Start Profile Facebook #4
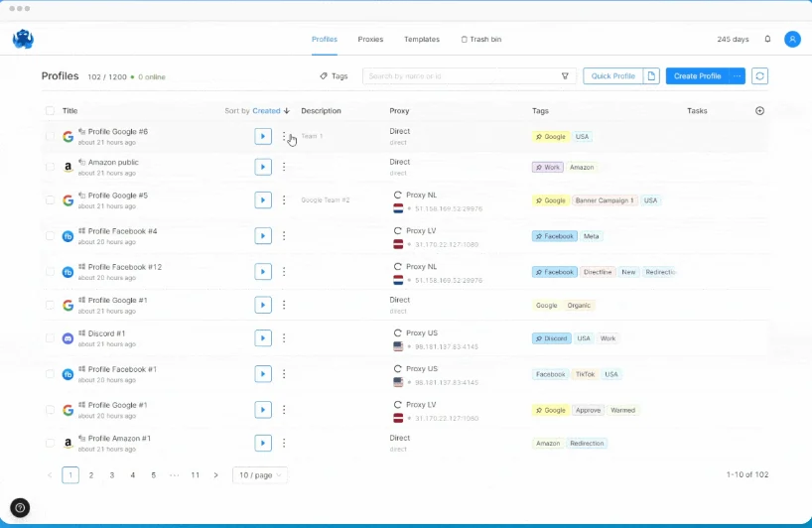Image resolution: width=812 pixels, height=528 pixels. pos(263,235)
